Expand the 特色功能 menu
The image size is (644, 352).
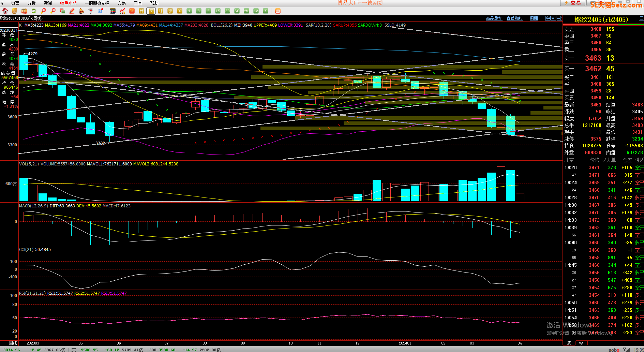pyautogui.click(x=68, y=3)
